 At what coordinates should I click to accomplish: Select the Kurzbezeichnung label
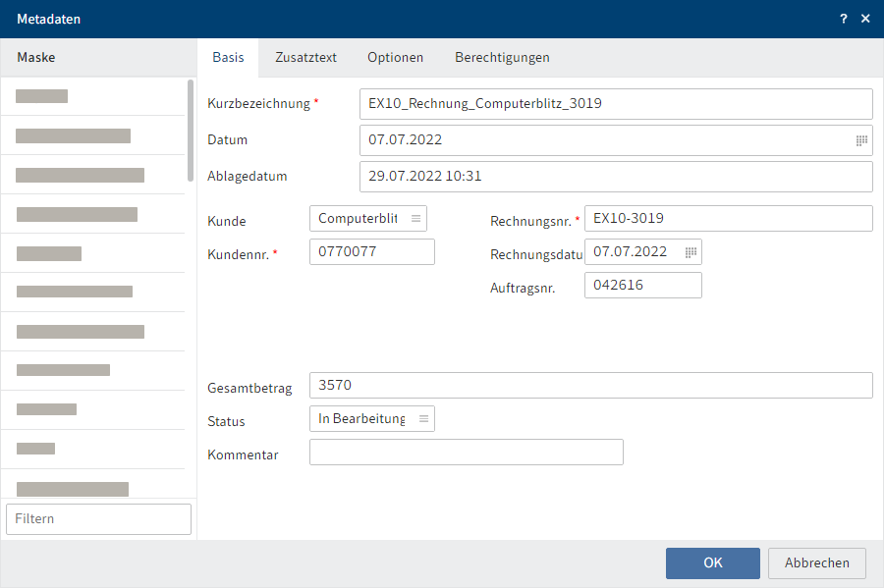tap(258, 104)
